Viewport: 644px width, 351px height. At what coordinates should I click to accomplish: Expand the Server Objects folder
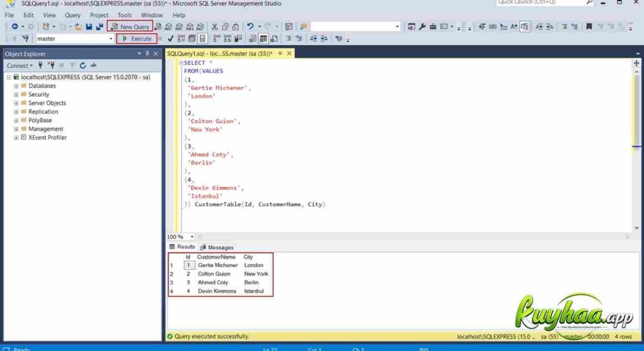(16, 103)
